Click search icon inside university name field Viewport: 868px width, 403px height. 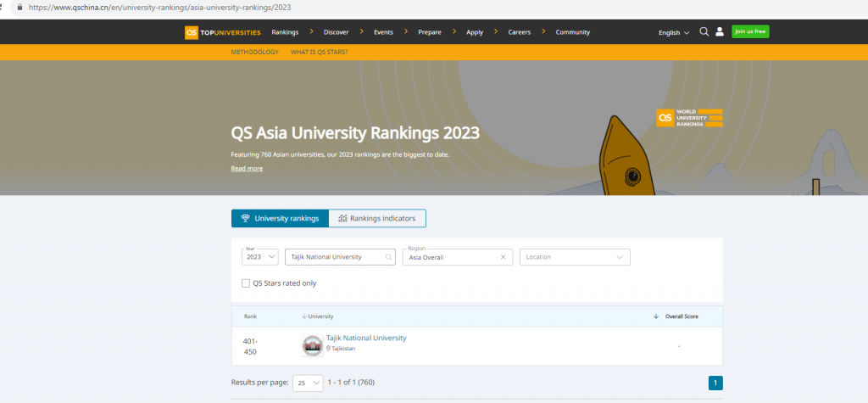point(388,257)
